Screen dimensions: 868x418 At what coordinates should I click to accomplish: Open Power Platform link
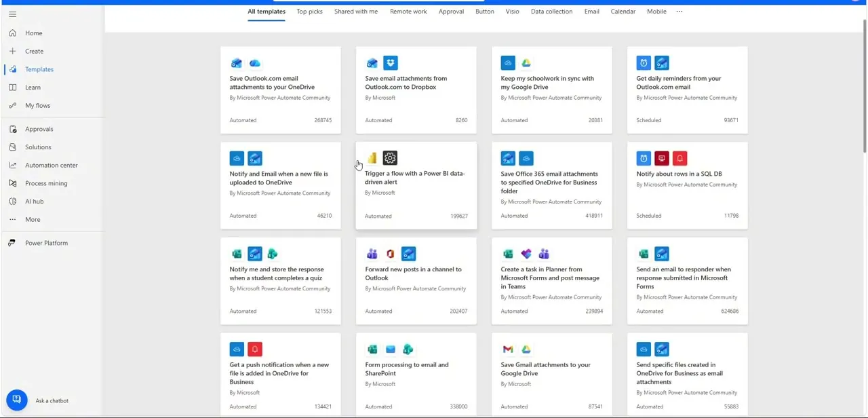pos(46,243)
